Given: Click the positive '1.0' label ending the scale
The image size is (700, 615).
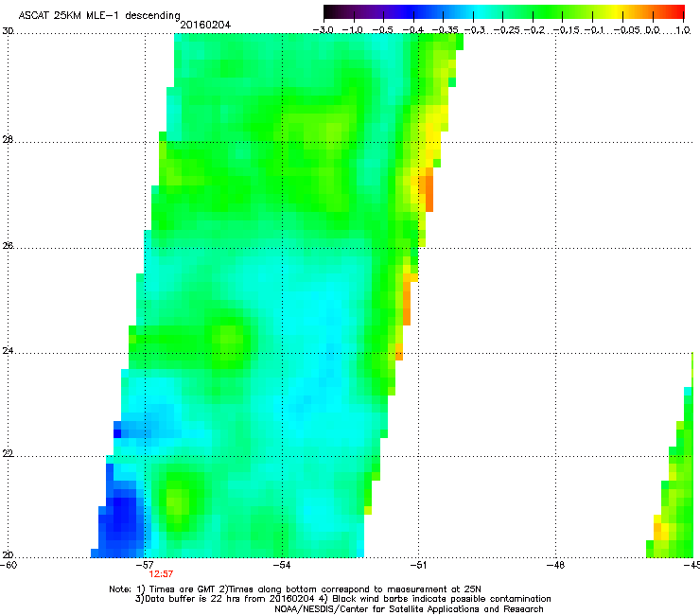Looking at the screenshot, I should 683,30.
